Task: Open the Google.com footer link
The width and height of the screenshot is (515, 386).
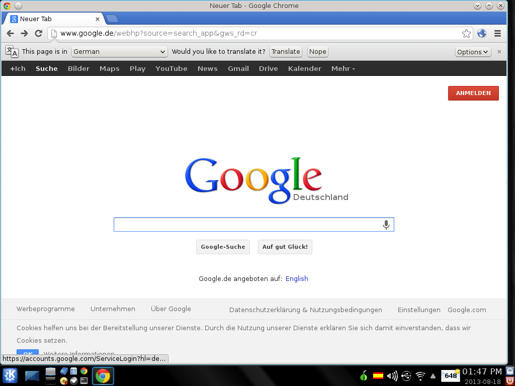Action: (467, 310)
